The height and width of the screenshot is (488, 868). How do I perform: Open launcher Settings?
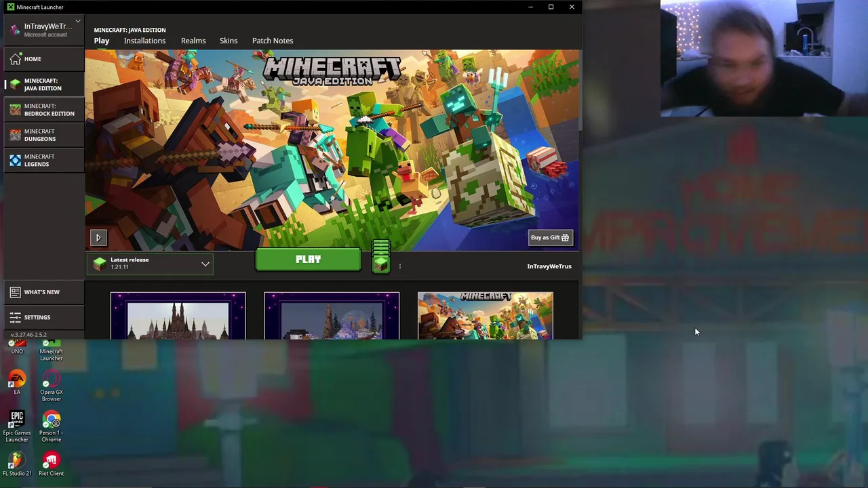pos(43,317)
